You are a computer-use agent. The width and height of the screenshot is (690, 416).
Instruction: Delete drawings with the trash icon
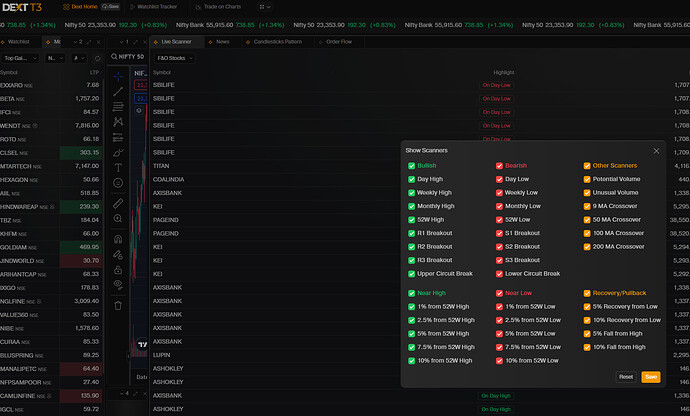coord(118,306)
